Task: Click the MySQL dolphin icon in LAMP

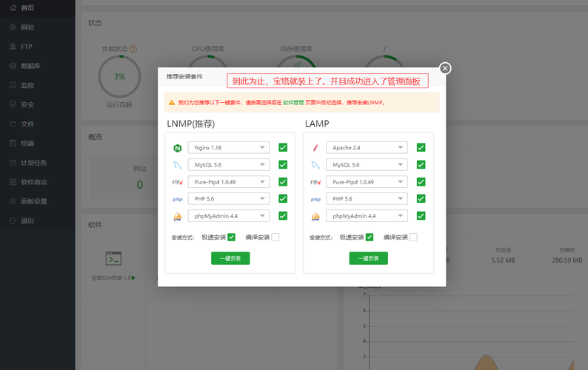Action: [x=315, y=165]
